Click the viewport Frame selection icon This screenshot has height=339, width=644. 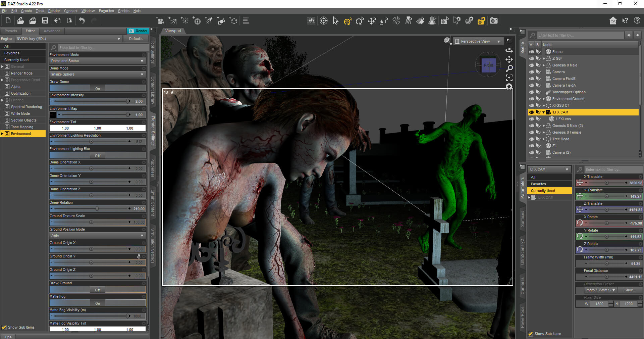pyautogui.click(x=509, y=78)
